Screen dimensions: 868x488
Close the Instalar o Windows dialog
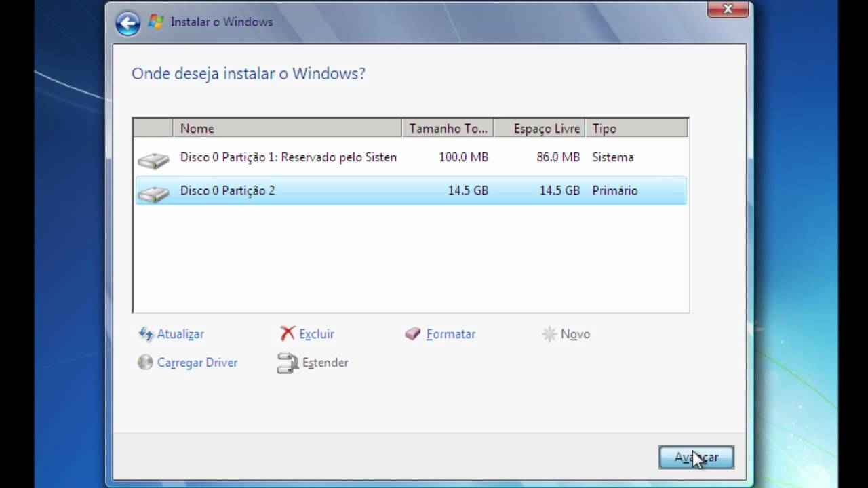(x=728, y=9)
